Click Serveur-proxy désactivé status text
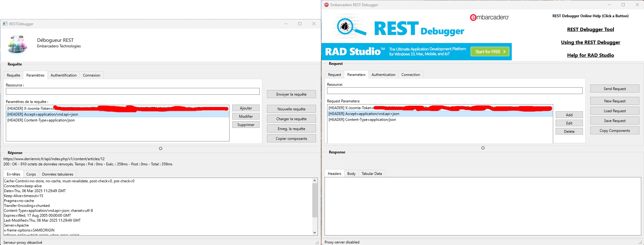The image size is (644, 245). coord(23,242)
